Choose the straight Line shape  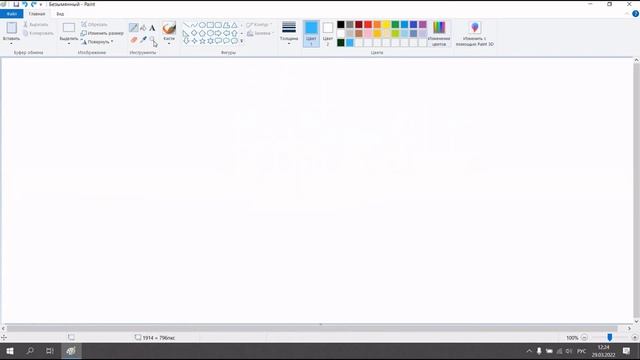coord(186,25)
